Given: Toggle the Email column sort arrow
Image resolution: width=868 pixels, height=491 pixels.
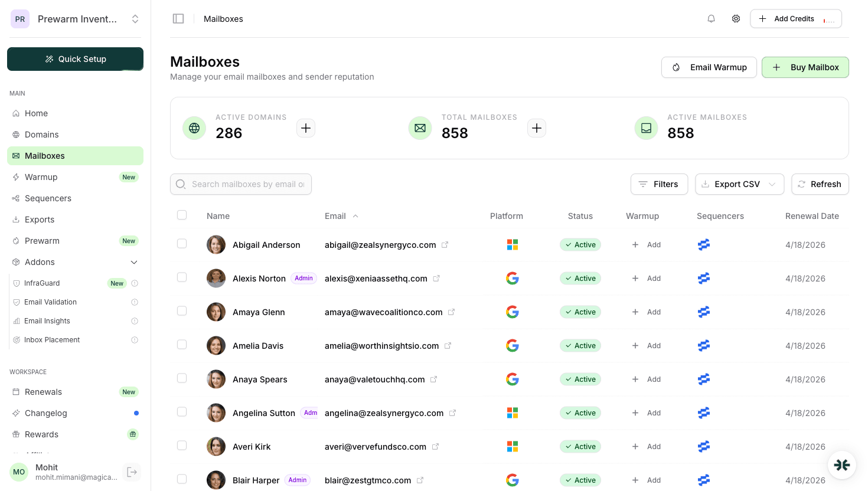Looking at the screenshot, I should tap(356, 215).
